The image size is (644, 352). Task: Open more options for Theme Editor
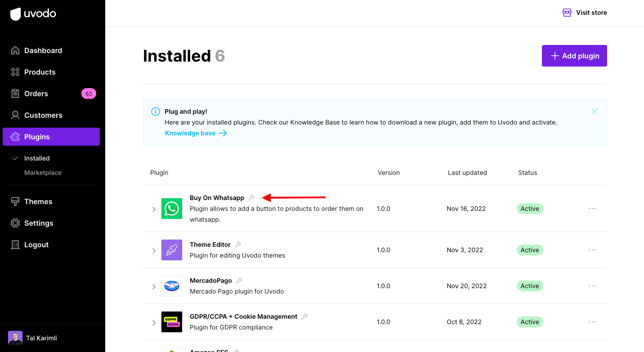click(592, 250)
